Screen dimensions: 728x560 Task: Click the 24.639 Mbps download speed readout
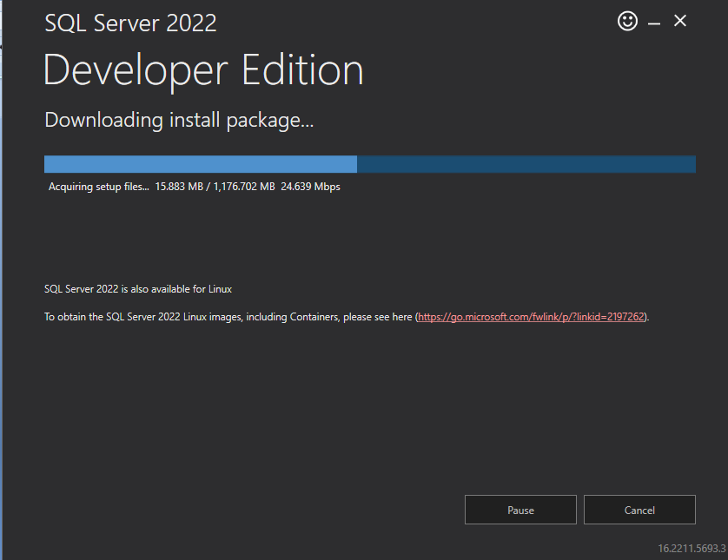click(310, 187)
